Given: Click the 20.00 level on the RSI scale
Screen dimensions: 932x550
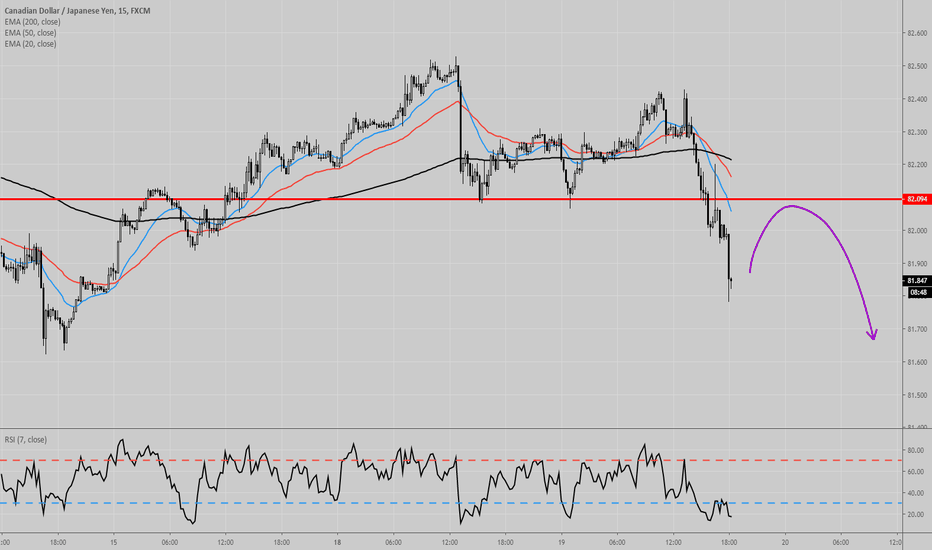Looking at the screenshot, I should 915,514.
